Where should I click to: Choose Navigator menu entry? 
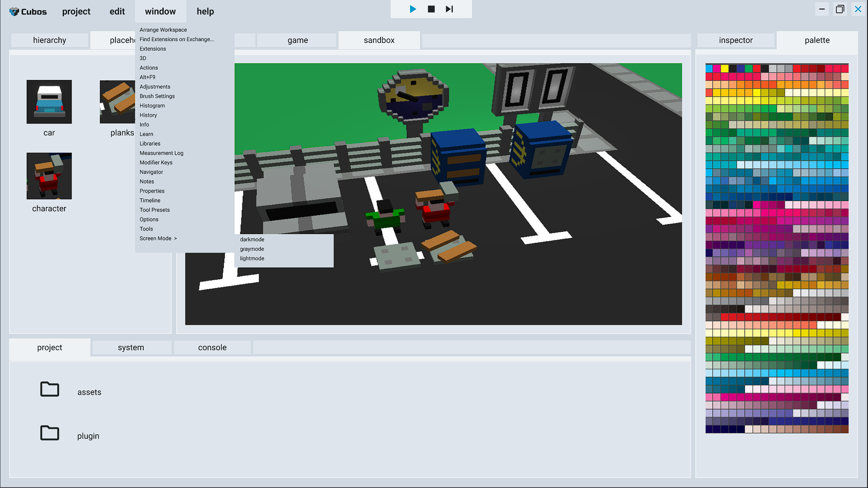[x=151, y=172]
